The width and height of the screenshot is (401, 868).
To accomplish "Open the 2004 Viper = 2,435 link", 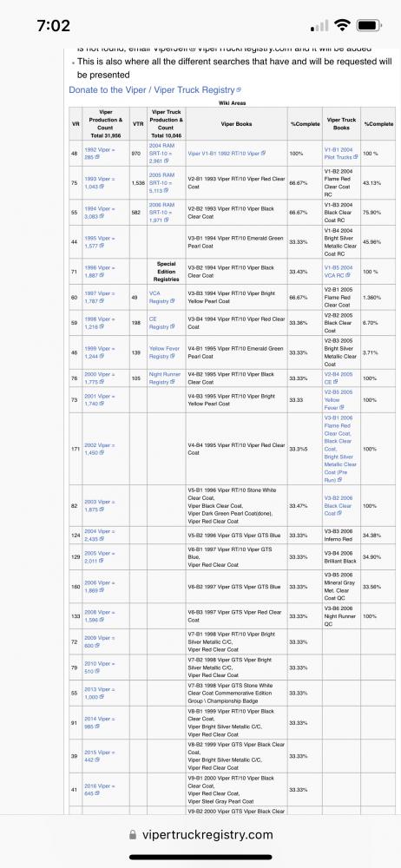I will click(99, 535).
